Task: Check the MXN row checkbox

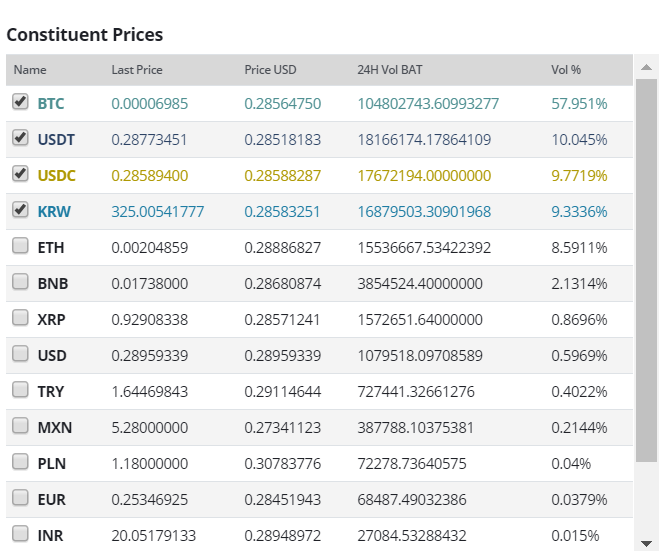Action: pyautogui.click(x=20, y=425)
